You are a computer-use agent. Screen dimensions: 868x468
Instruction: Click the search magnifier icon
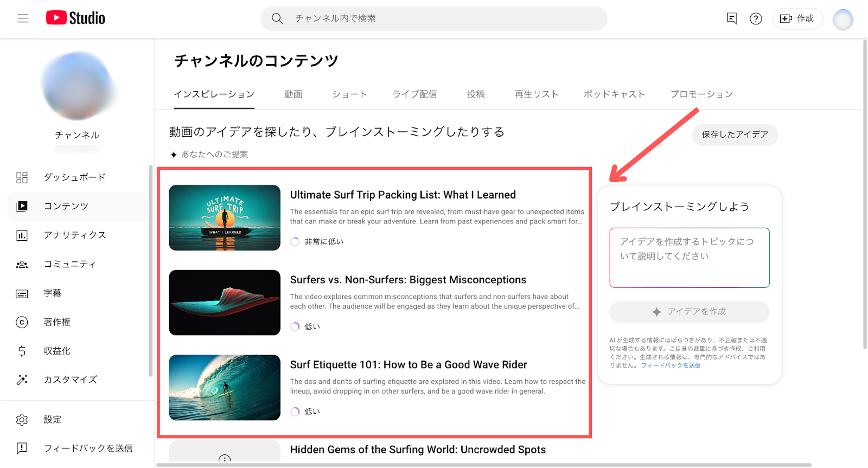tap(277, 18)
